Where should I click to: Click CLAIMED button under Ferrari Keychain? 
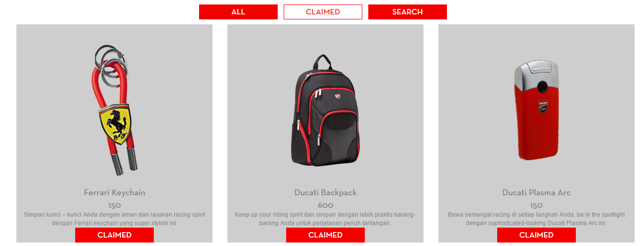[x=114, y=235]
